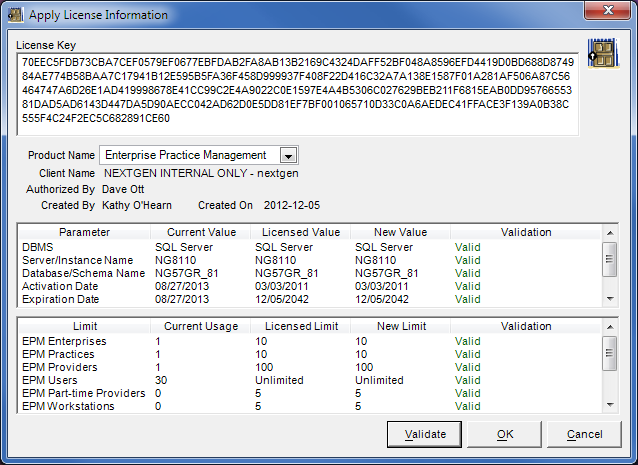
Task: Click the Parameter column header
Action: click(x=84, y=232)
